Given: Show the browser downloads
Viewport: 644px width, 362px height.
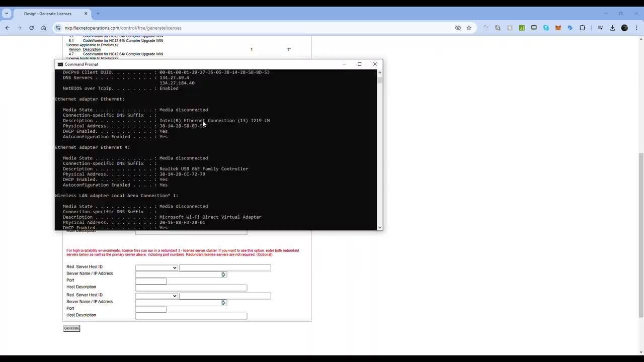Looking at the screenshot, I should 612,28.
